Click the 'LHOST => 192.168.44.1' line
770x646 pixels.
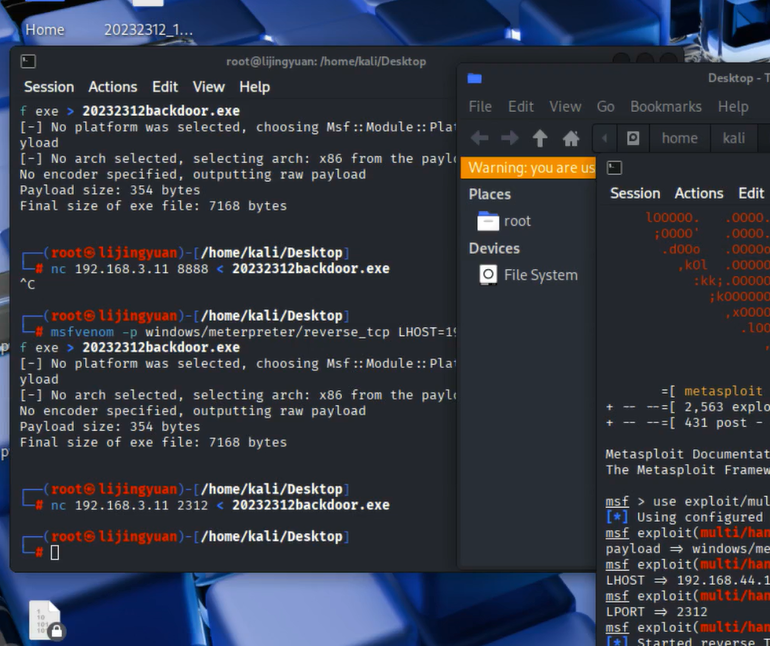click(688, 581)
